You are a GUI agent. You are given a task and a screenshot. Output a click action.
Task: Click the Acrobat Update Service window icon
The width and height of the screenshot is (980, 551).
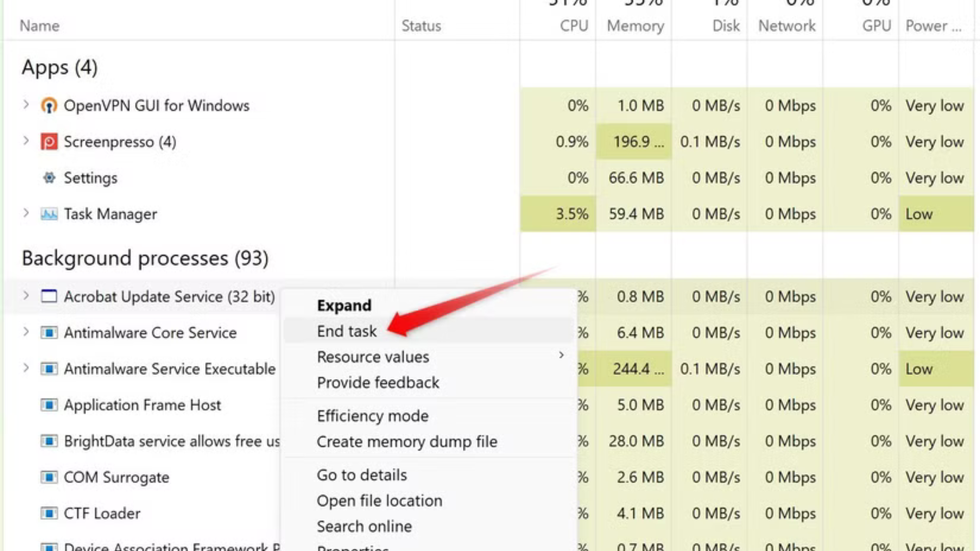(x=49, y=296)
